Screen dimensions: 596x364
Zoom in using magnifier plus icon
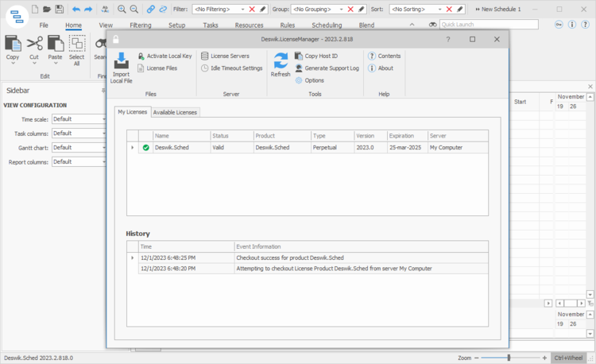pos(122,9)
